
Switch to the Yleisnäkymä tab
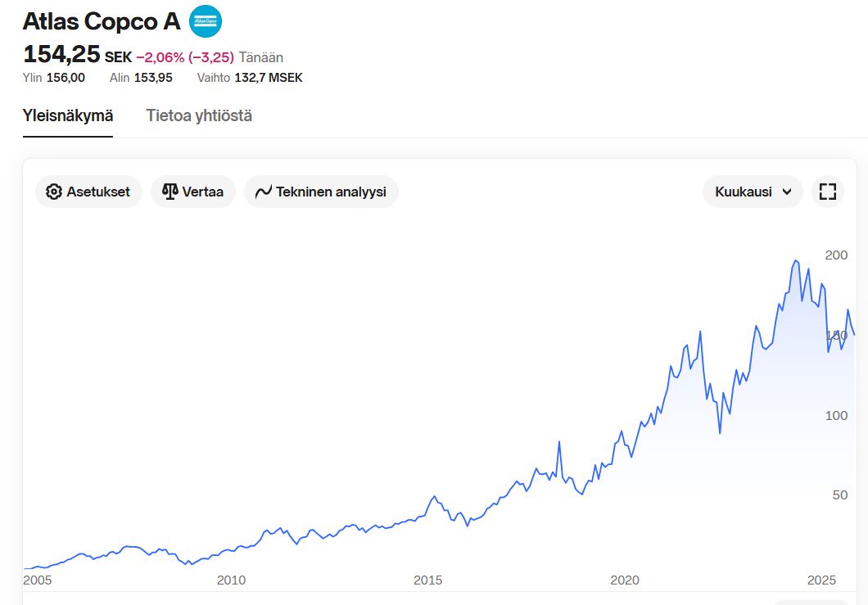pos(68,115)
